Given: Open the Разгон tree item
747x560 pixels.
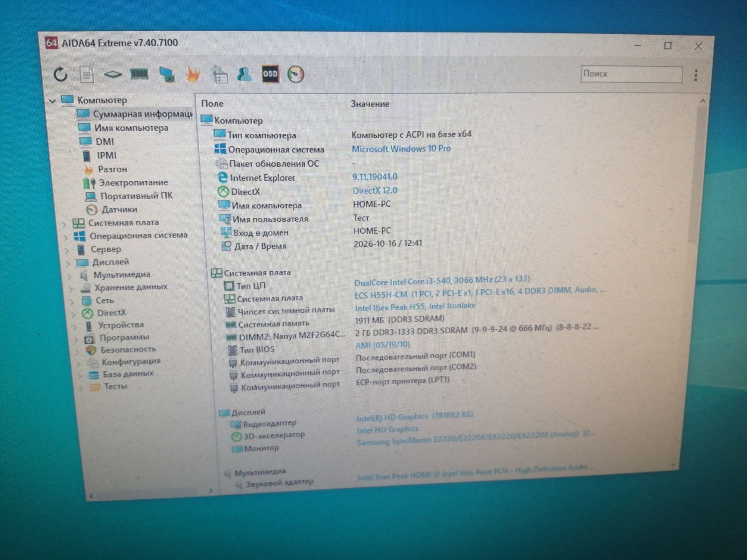Looking at the screenshot, I should coord(106,169).
